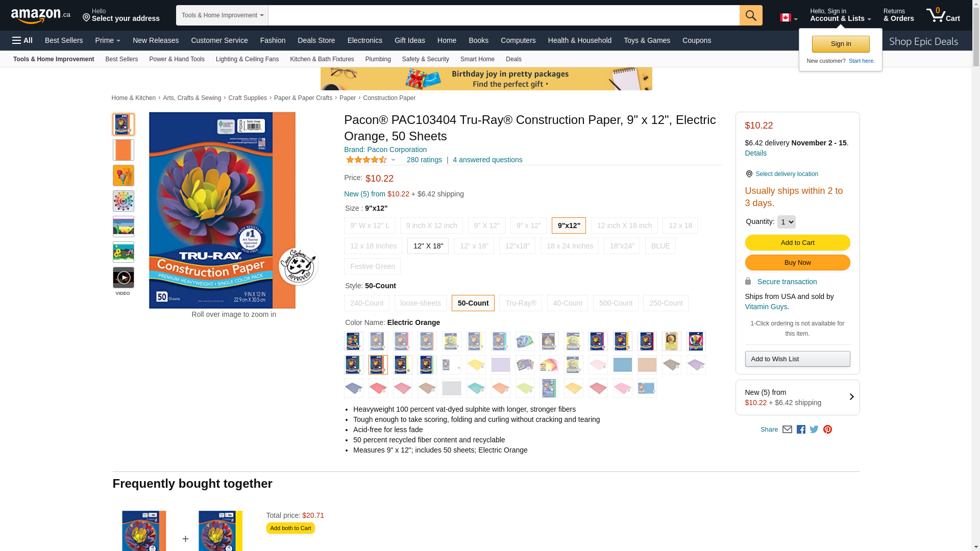Share the product by email icon
Image resolution: width=980 pixels, height=551 pixels.
tap(787, 430)
